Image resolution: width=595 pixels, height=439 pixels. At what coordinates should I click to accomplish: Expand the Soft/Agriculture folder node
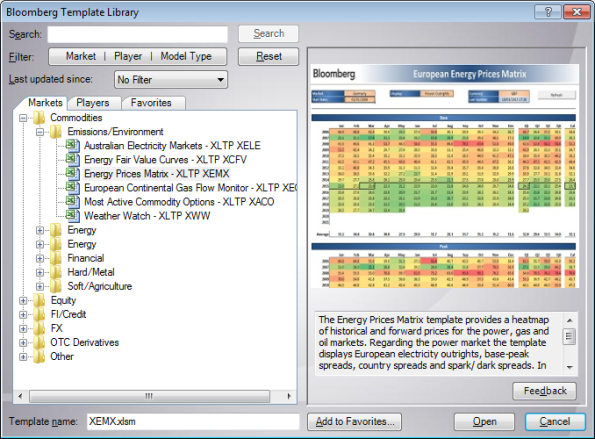(x=40, y=286)
